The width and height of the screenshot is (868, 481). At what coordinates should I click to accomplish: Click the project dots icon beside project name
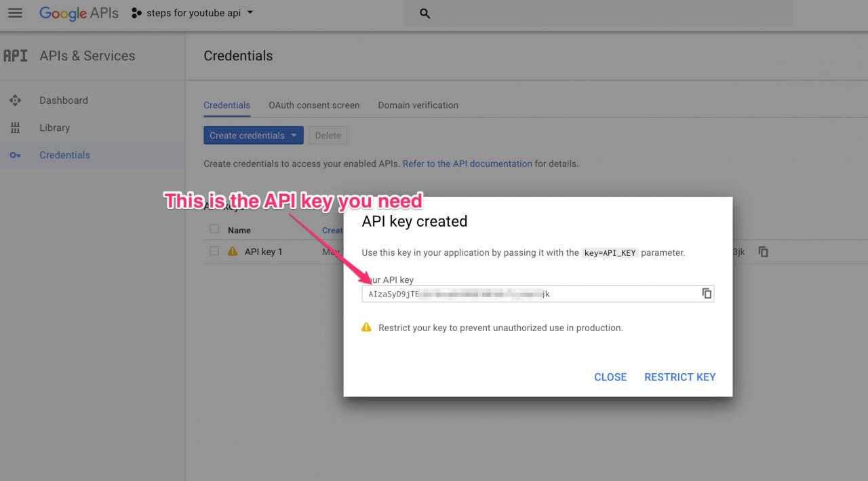coord(136,13)
